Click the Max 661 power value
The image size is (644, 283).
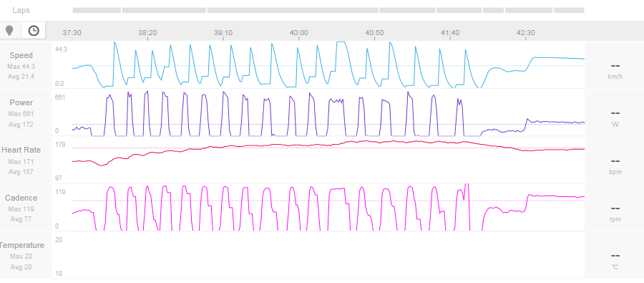[x=21, y=113]
